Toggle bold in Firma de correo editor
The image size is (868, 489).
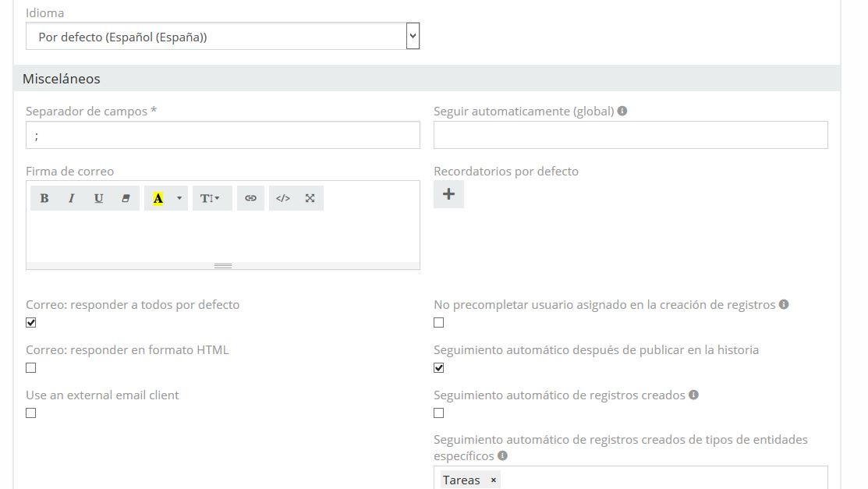tap(44, 198)
